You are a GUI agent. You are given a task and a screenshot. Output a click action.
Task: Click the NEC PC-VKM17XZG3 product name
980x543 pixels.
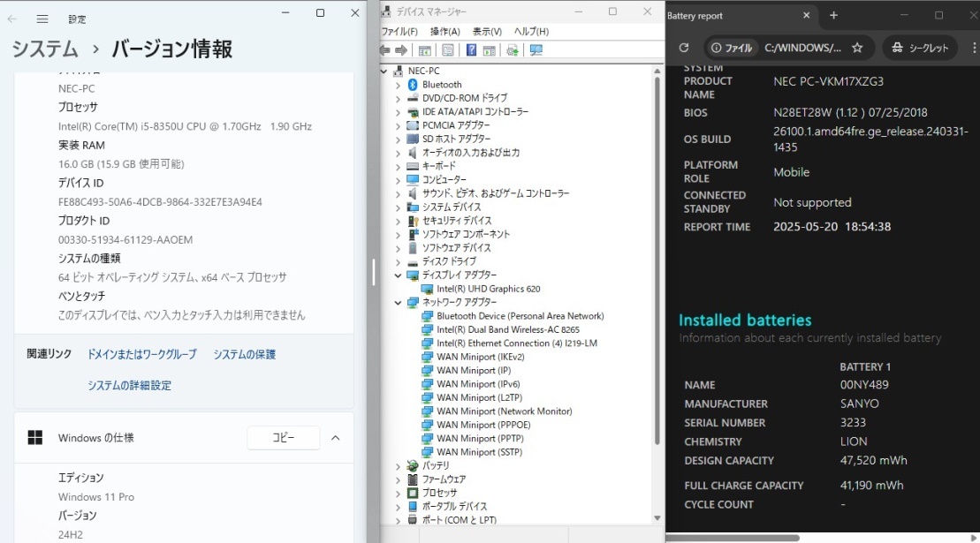(x=828, y=81)
